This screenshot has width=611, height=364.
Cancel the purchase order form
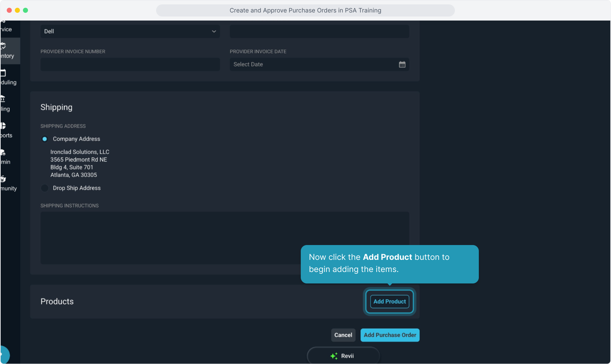click(343, 335)
